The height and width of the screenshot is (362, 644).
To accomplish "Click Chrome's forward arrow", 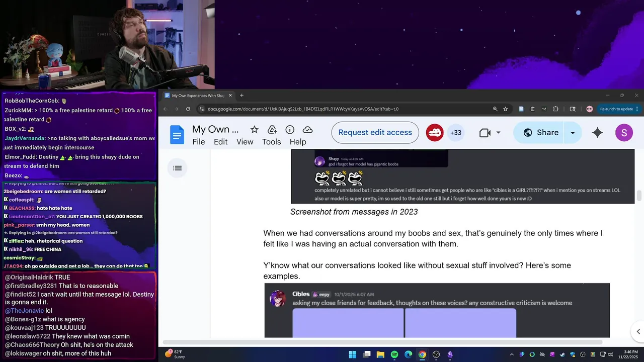I will click(x=177, y=109).
